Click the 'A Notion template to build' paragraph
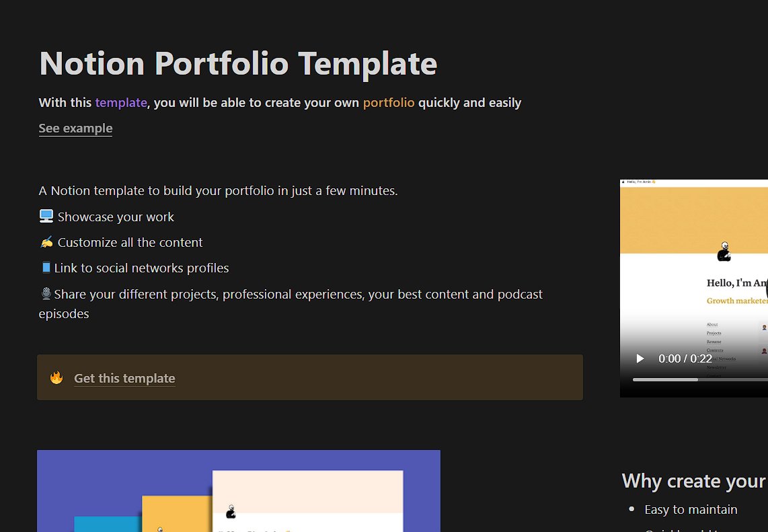 point(218,190)
